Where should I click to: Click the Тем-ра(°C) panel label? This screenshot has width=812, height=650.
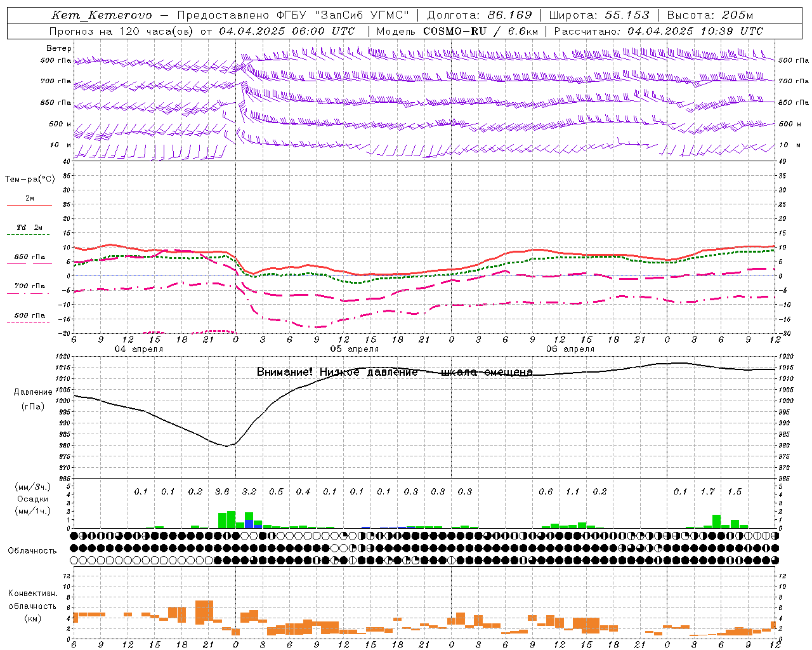coord(30,180)
